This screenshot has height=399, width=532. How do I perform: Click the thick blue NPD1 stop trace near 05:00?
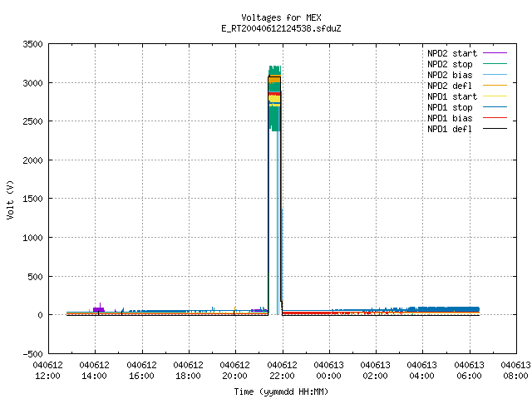click(x=445, y=309)
